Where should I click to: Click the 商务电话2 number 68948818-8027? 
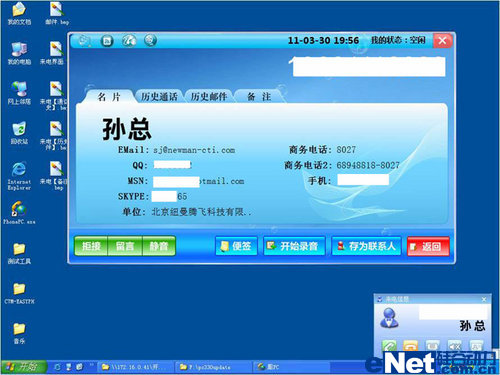[x=368, y=165]
